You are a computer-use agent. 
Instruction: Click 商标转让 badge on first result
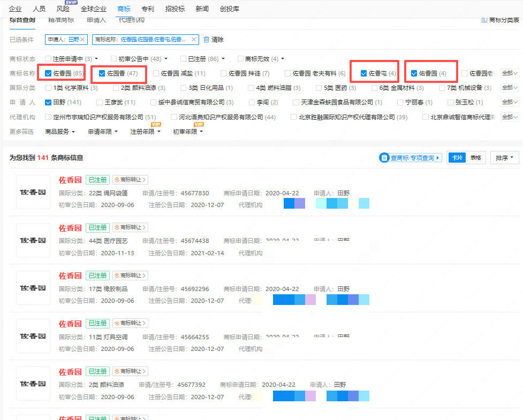coord(130,180)
